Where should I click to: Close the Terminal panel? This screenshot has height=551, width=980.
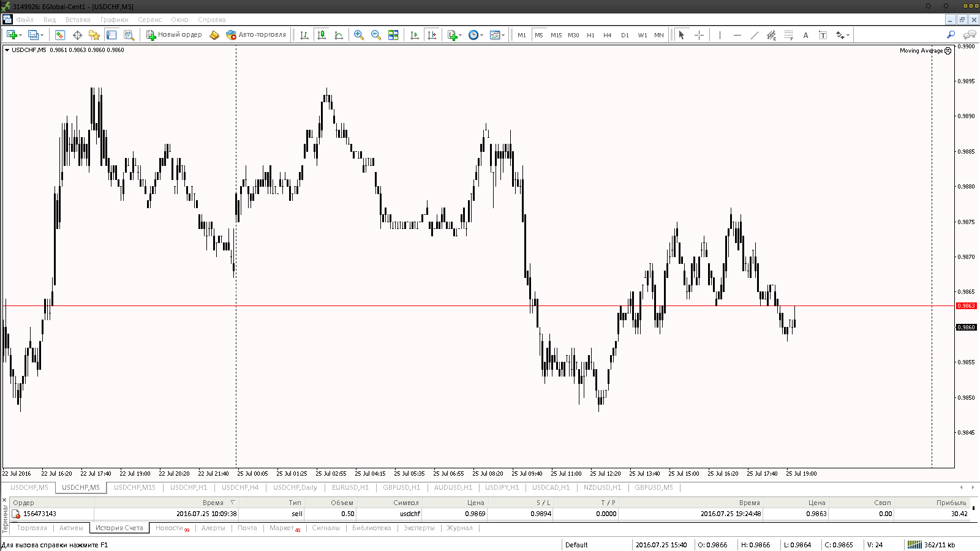pyautogui.click(x=5, y=501)
